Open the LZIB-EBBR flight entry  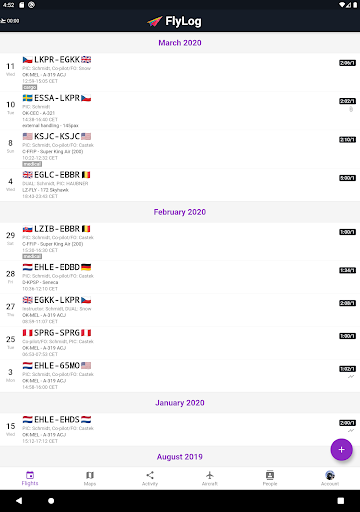point(180,242)
